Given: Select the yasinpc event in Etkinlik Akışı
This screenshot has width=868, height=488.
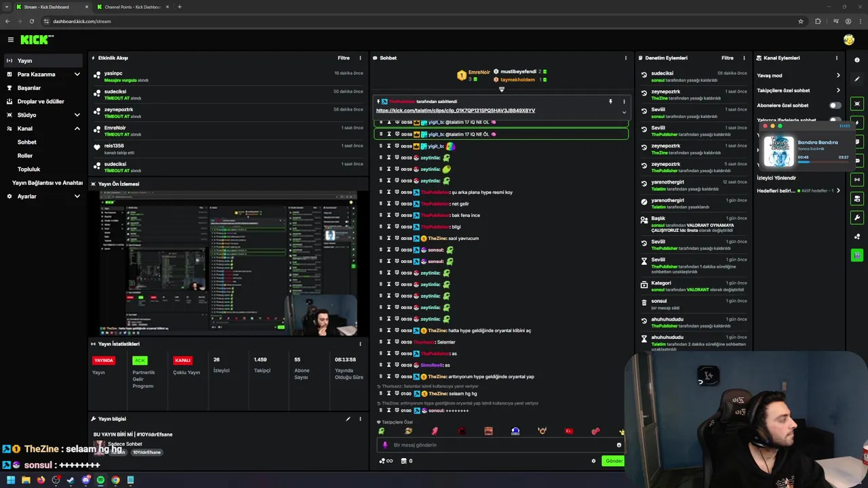Looking at the screenshot, I should 229,76.
